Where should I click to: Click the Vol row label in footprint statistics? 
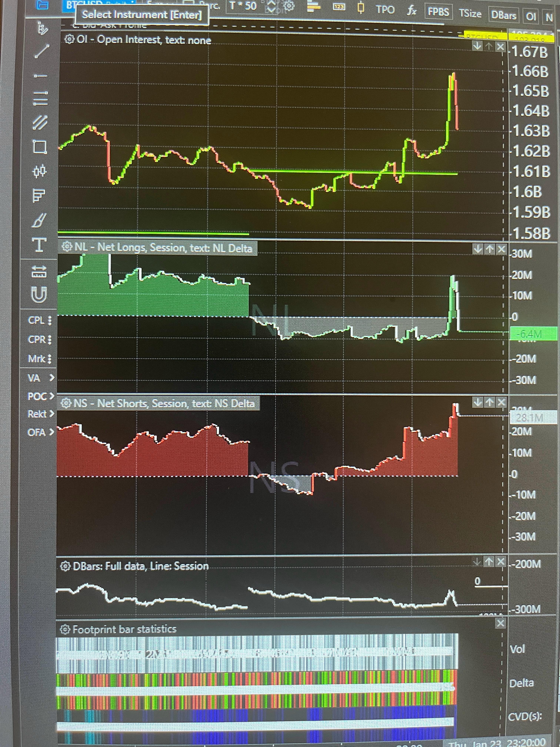(x=517, y=649)
